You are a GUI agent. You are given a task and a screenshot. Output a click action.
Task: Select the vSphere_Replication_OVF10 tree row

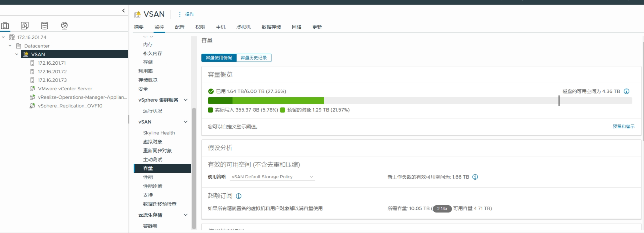point(70,106)
